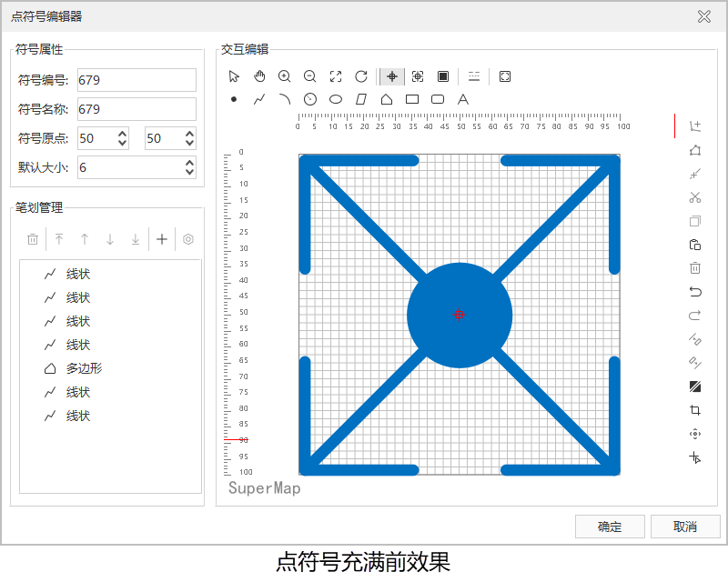Increase first 符号原点 value with up arrow
Viewport: 728px width, 582px height.
122,134
